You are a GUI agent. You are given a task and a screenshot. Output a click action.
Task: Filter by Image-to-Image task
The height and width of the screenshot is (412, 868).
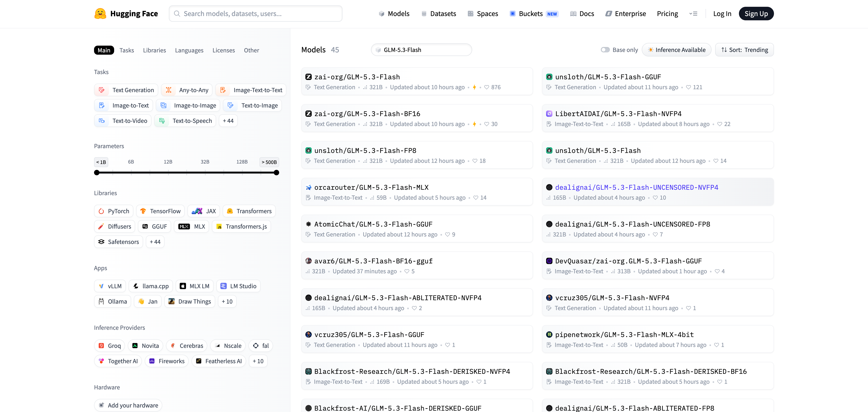(188, 105)
